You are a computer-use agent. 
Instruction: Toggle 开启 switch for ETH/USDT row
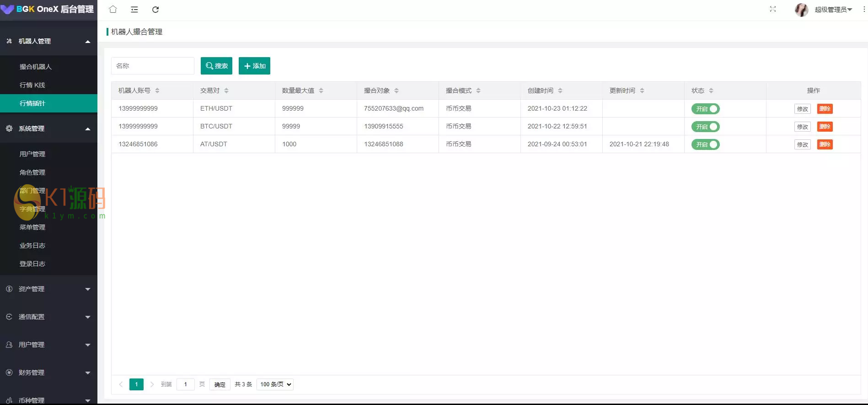[705, 109]
